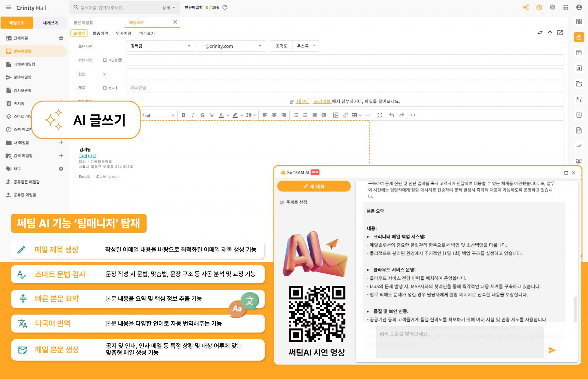Click the 내 PC attachment link
Screen dimensions: 588x379
pyautogui.click(x=302, y=101)
